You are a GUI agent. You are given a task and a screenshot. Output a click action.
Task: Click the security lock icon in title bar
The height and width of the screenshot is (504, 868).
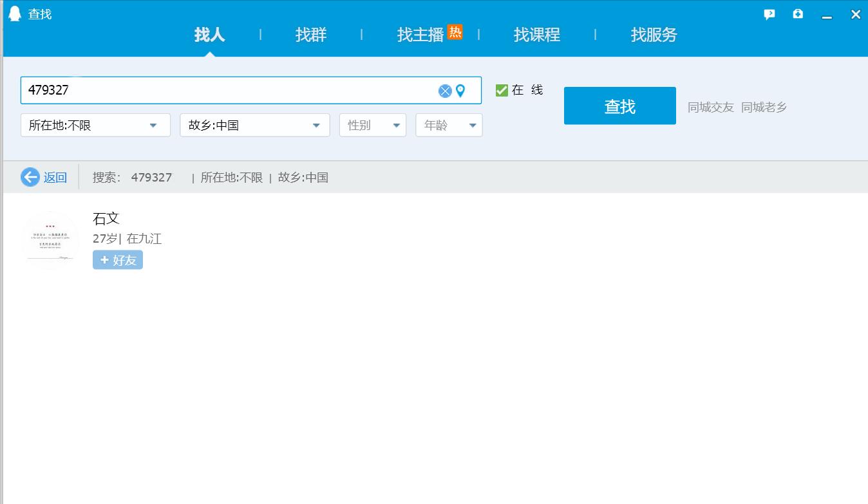click(797, 14)
